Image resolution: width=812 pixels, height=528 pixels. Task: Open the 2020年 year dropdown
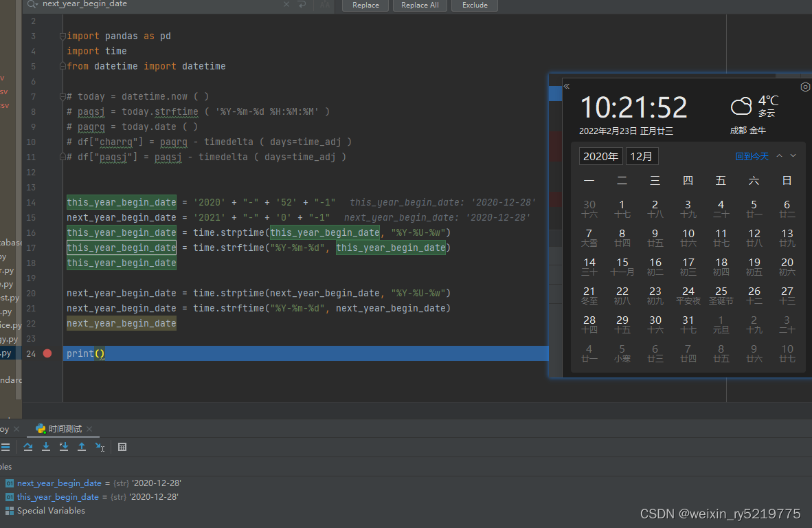pos(600,157)
